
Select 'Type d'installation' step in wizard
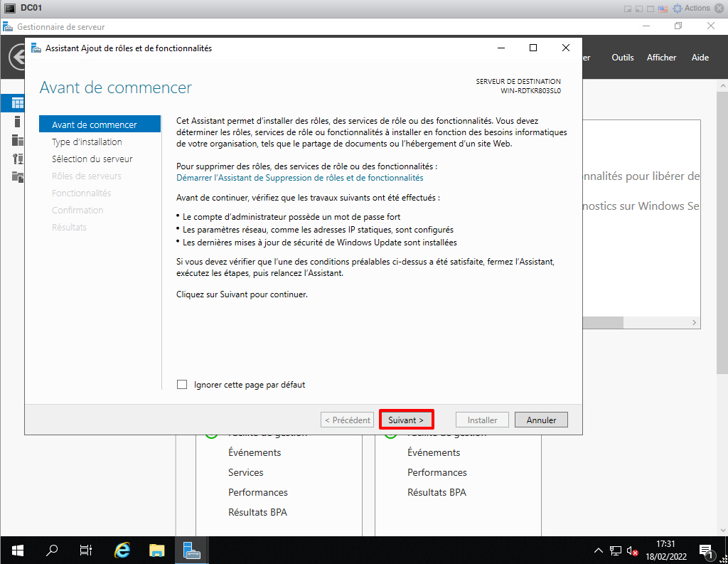pyautogui.click(x=87, y=142)
